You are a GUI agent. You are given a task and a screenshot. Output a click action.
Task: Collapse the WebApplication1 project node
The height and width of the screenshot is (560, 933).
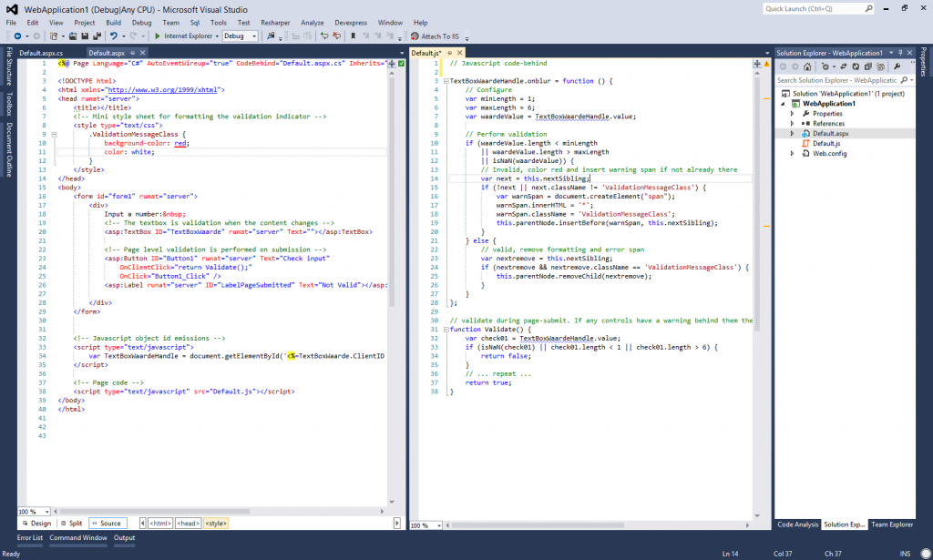tap(783, 104)
